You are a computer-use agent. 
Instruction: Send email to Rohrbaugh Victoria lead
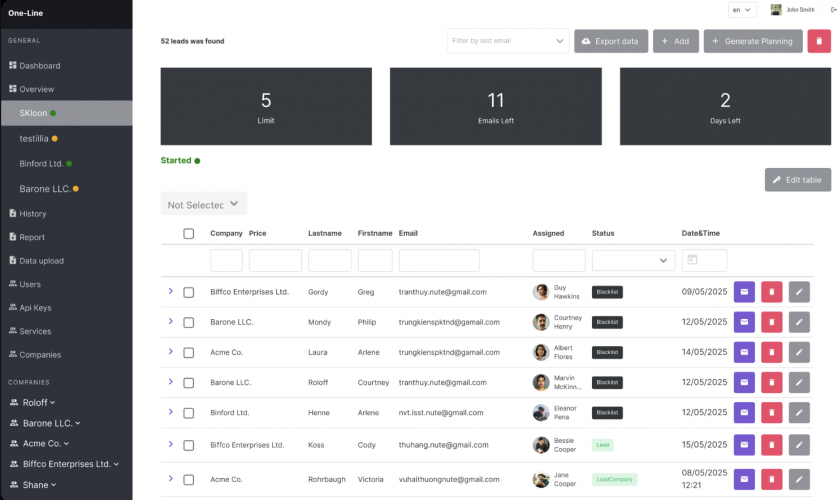(744, 479)
